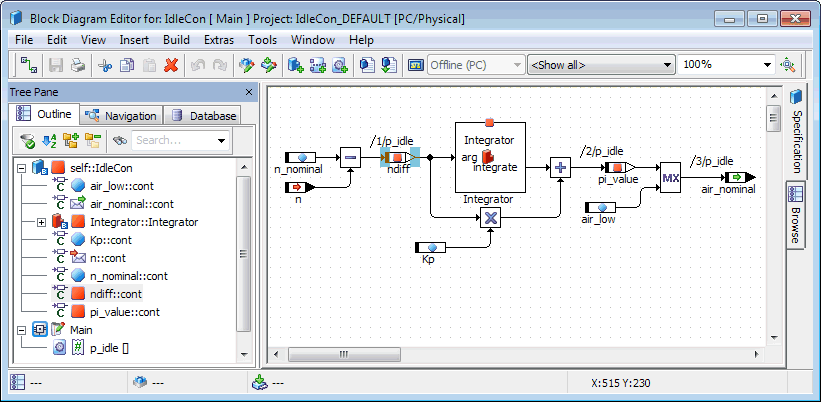This screenshot has width=821, height=402.
Task: Expand the Integrator::Integrator tree node
Action: (x=41, y=222)
